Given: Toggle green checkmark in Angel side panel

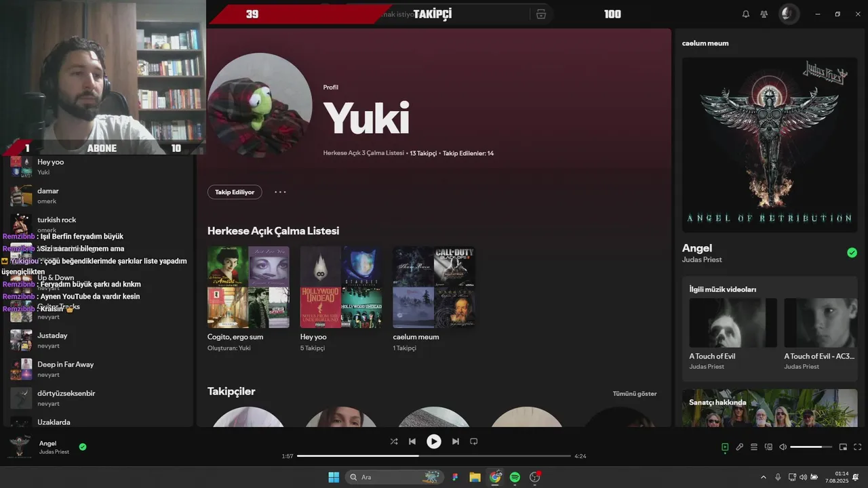Looking at the screenshot, I should point(852,253).
